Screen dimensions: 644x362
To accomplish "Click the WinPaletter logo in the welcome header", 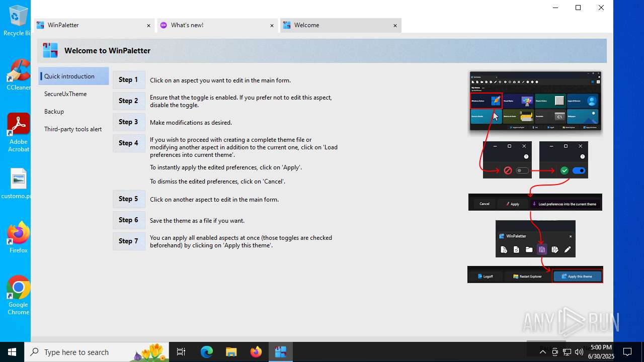I will point(50,50).
